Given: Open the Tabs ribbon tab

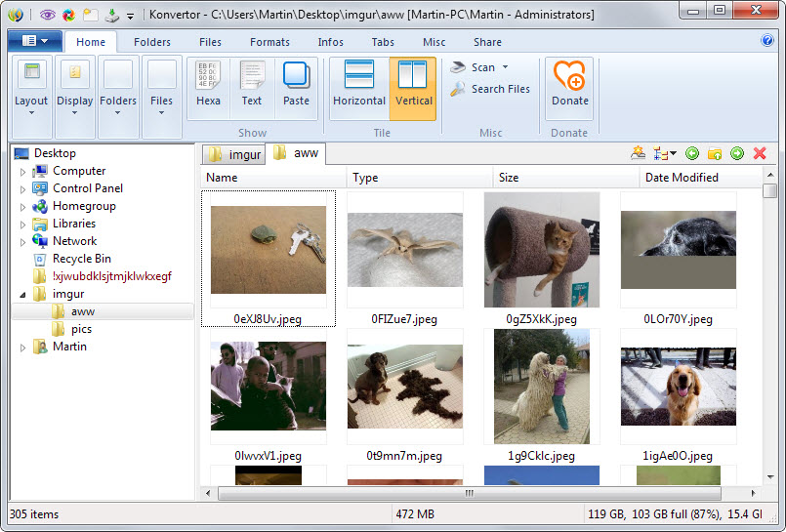Looking at the screenshot, I should coord(383,42).
